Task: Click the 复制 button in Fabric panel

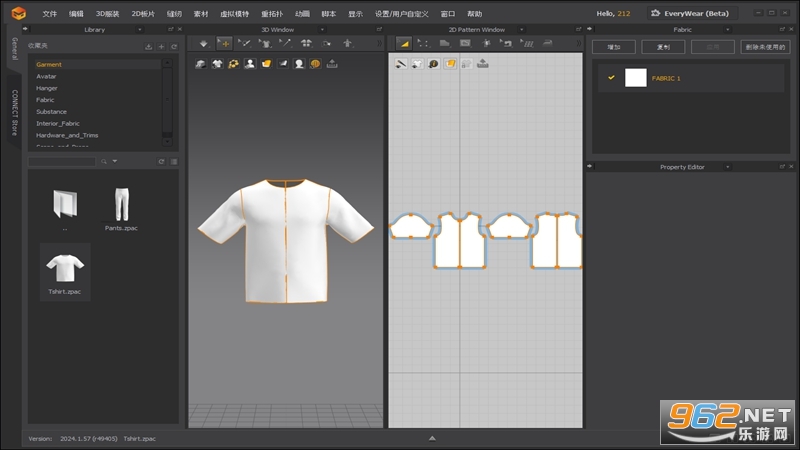Action: pos(663,47)
